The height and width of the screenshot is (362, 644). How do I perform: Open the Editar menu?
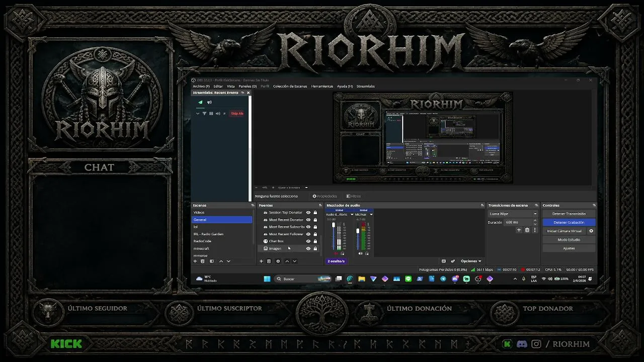click(218, 86)
